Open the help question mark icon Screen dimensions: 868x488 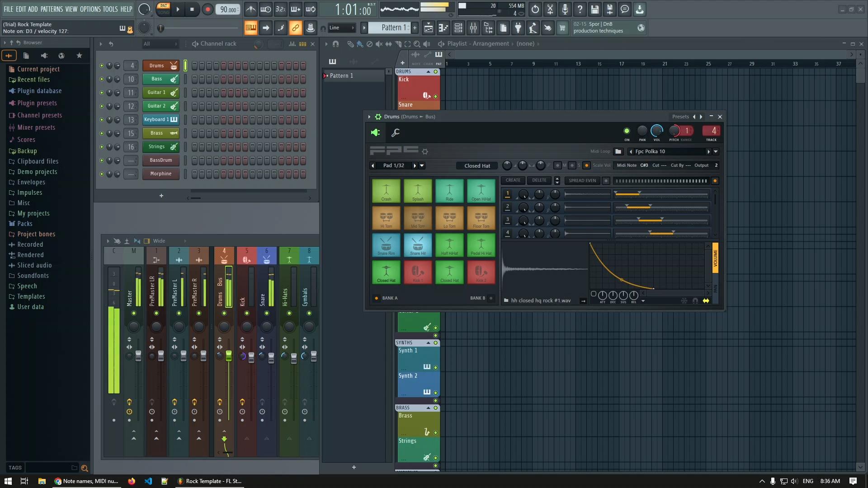coord(580,9)
